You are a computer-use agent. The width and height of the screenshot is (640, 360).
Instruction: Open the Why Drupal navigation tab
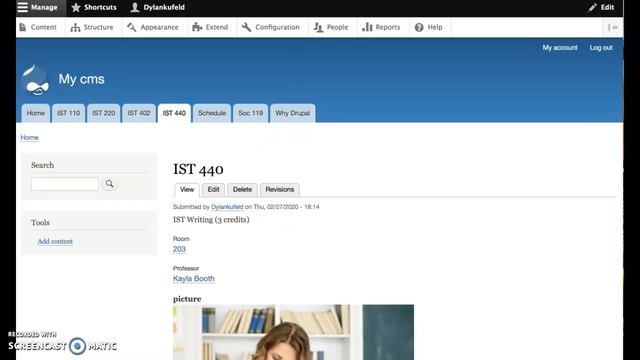(x=293, y=113)
